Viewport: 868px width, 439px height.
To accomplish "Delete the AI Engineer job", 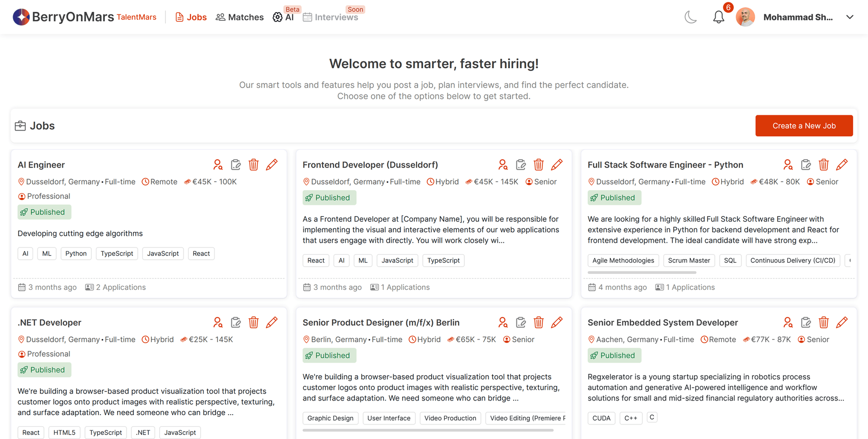I will point(254,165).
